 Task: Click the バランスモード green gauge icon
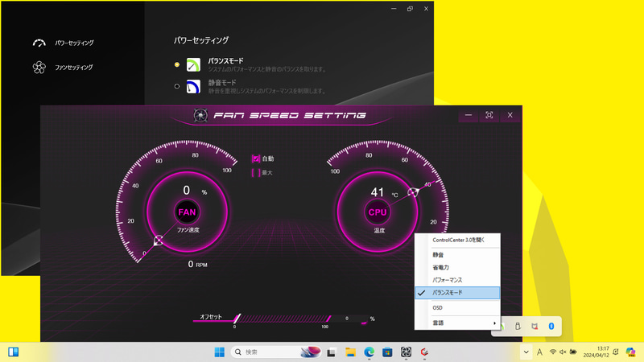click(193, 64)
